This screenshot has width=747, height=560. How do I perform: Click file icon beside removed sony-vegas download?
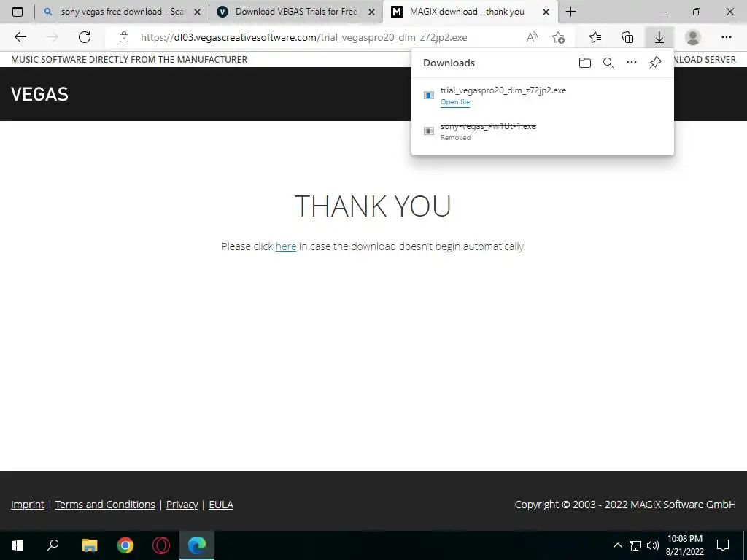pyautogui.click(x=429, y=131)
